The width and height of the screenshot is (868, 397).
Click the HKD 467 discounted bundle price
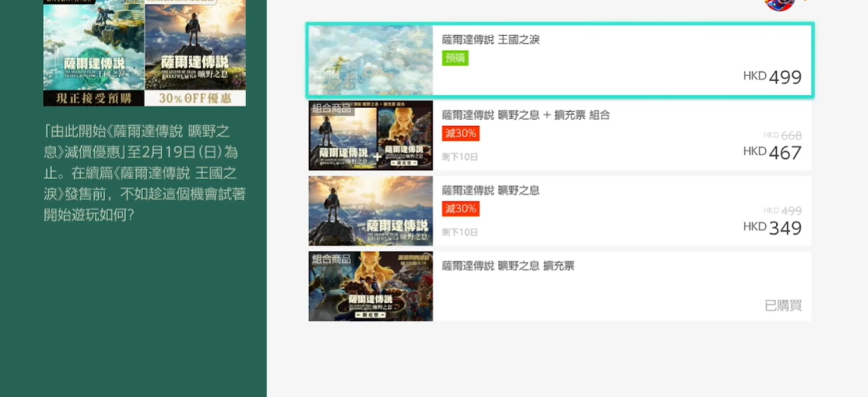click(772, 152)
